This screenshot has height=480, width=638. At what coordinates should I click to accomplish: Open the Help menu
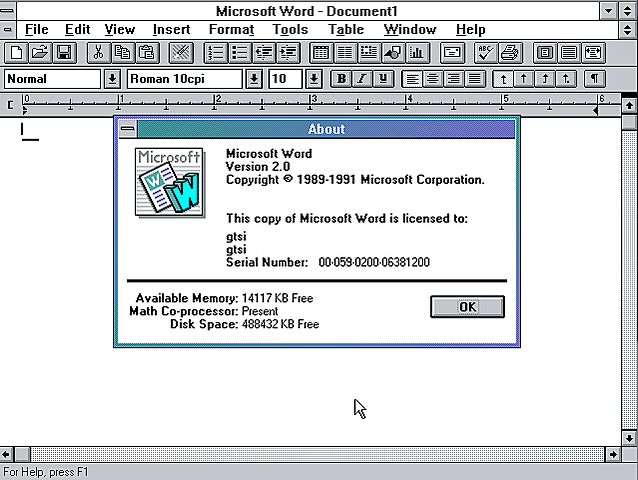coord(470,30)
